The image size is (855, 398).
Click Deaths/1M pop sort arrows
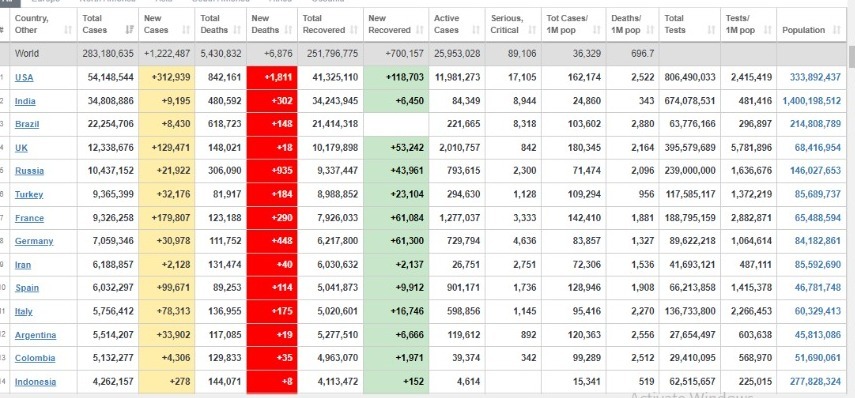pyautogui.click(x=651, y=30)
